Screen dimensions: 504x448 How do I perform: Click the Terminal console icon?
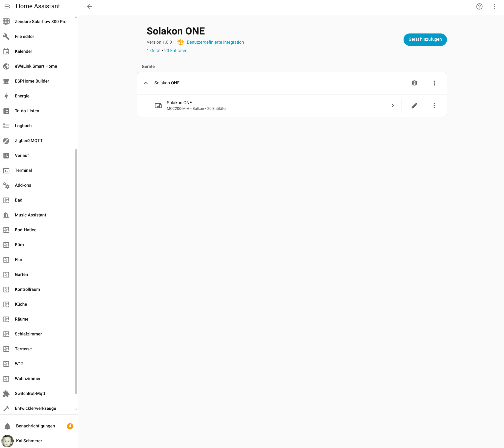(6, 170)
